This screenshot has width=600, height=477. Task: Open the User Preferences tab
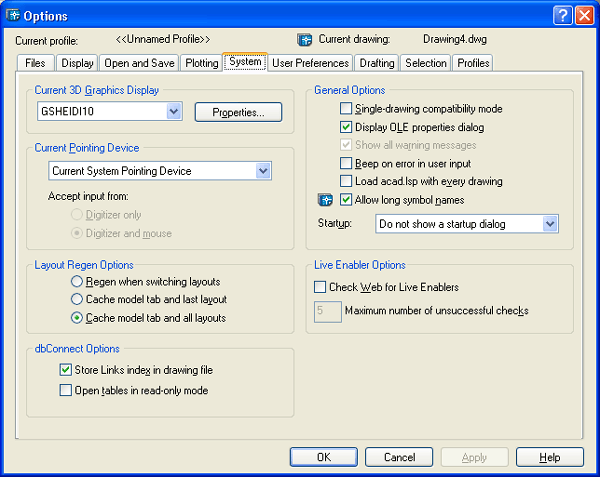(309, 63)
